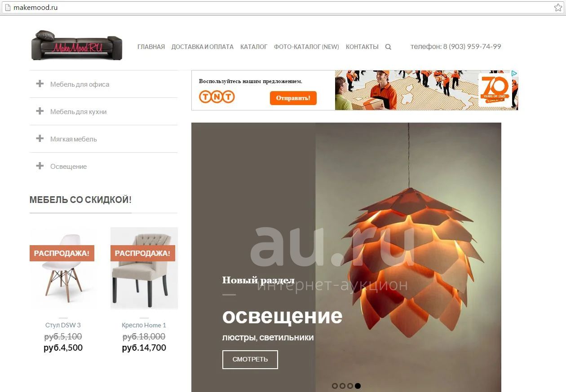Select the second slider dot indicator

click(x=342, y=386)
